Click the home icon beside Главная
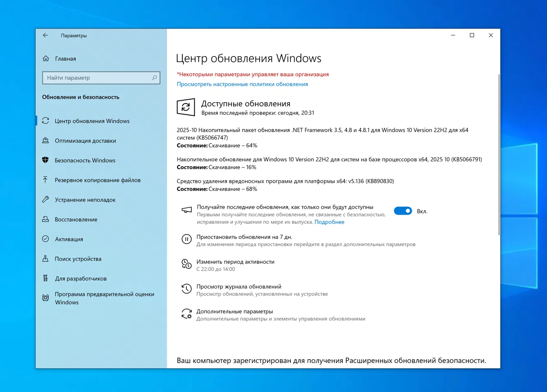Image resolution: width=547 pixels, height=392 pixels. [46, 59]
